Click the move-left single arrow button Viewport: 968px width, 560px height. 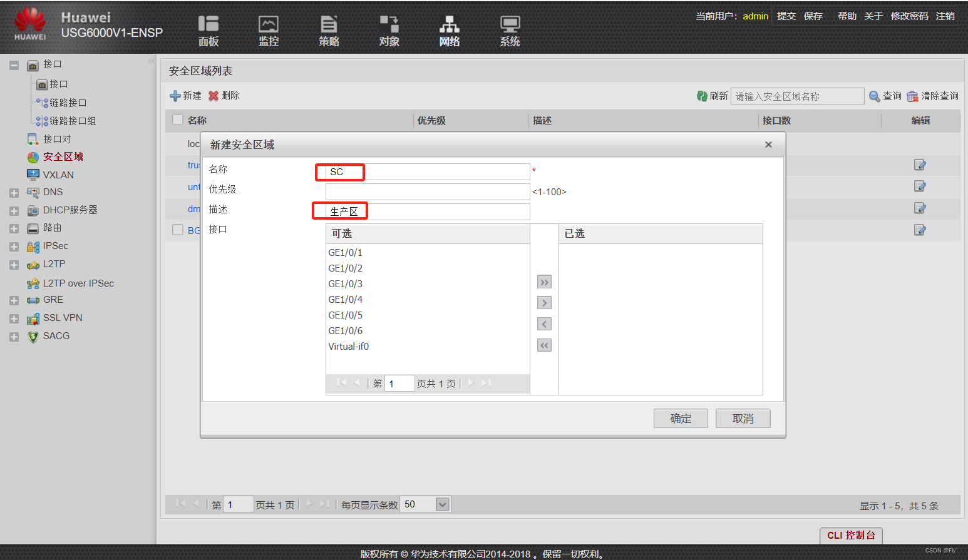point(545,324)
